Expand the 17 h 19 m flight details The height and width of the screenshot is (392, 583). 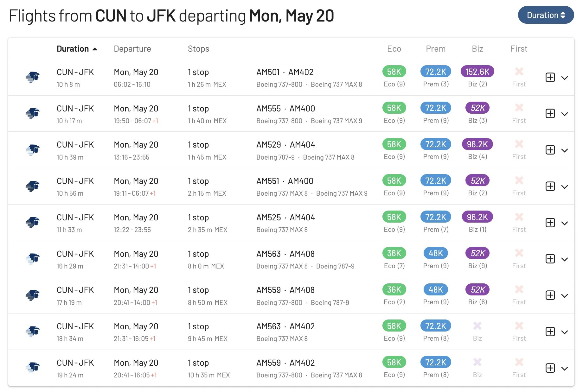pyautogui.click(x=565, y=296)
